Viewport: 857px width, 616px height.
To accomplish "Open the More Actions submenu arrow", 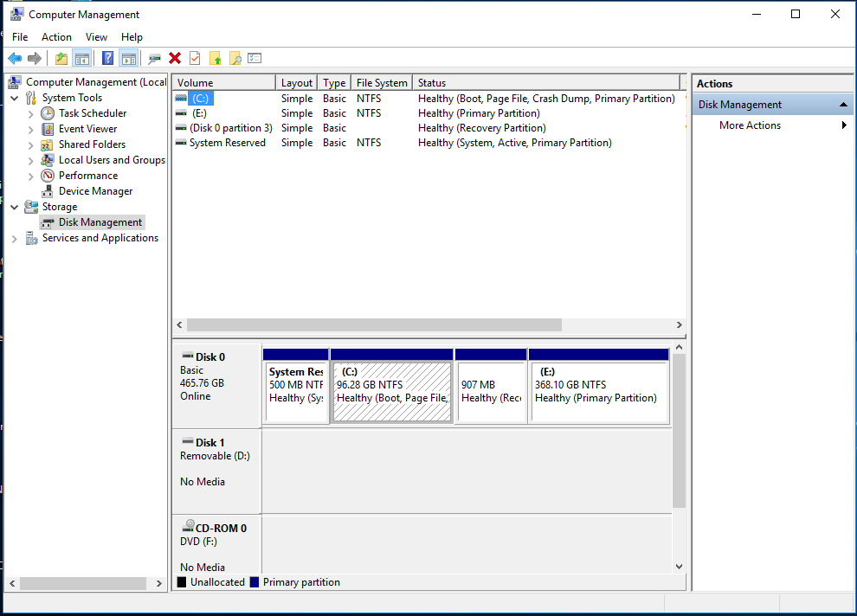I will 844,125.
